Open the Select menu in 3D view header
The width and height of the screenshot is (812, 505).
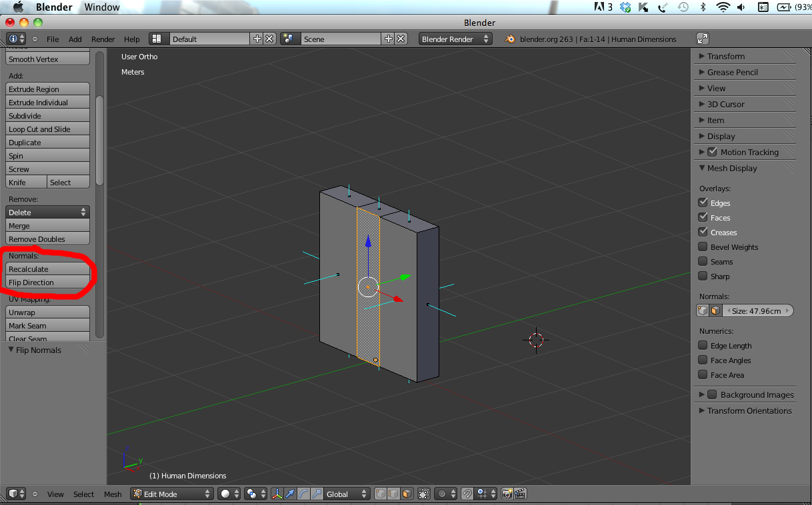(x=83, y=494)
